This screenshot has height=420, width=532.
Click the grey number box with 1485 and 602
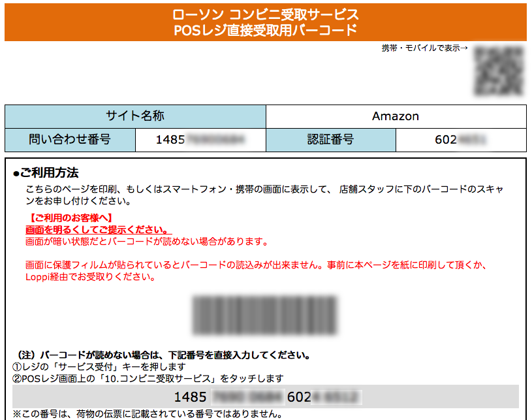[x=265, y=396]
